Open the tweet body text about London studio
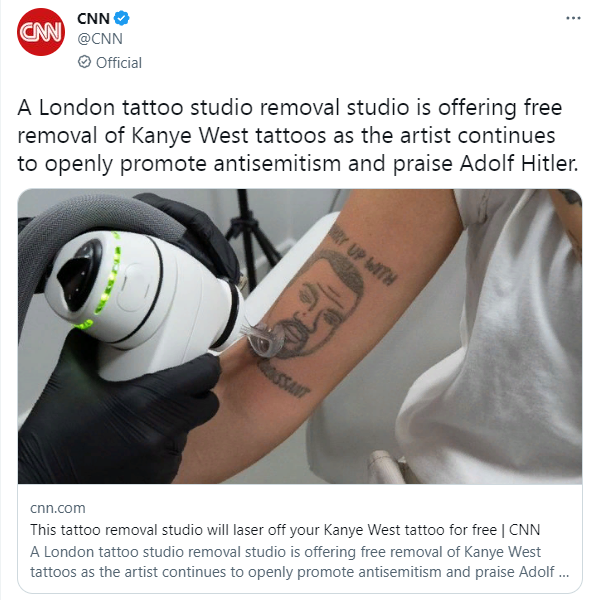This screenshot has width=599, height=600. click(x=297, y=136)
